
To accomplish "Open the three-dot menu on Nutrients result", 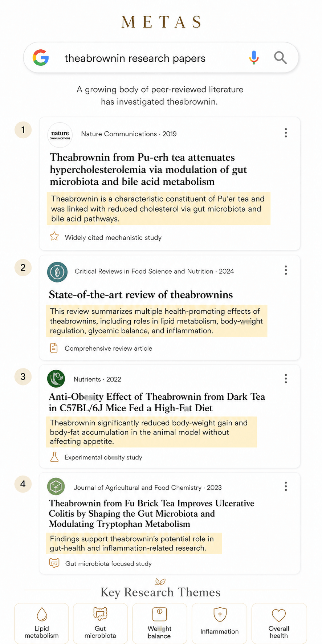I will 286,379.
